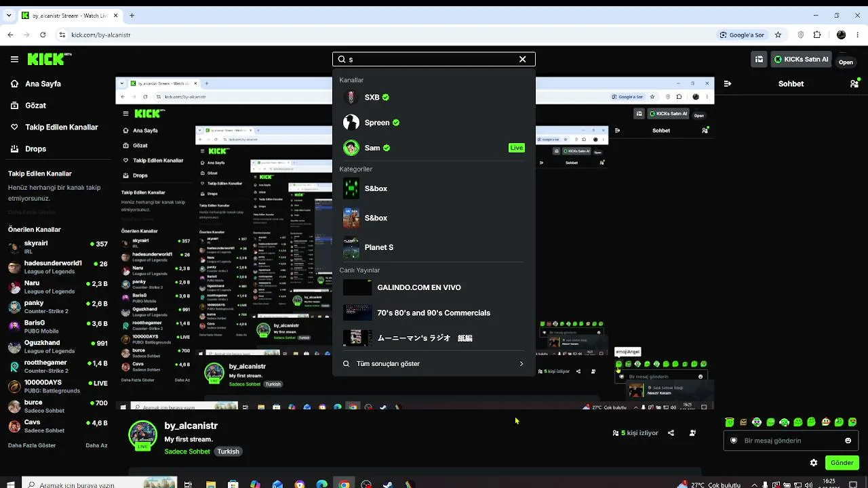The height and width of the screenshot is (488, 868).
Task: Click the KICKs Satın Al button
Action: pos(802,60)
